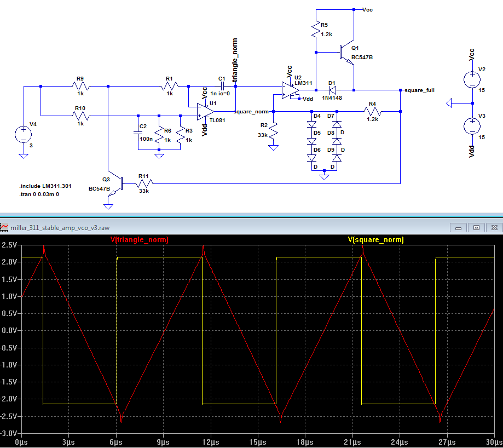
Task: Click the 15µs time axis label
Action: (258, 442)
